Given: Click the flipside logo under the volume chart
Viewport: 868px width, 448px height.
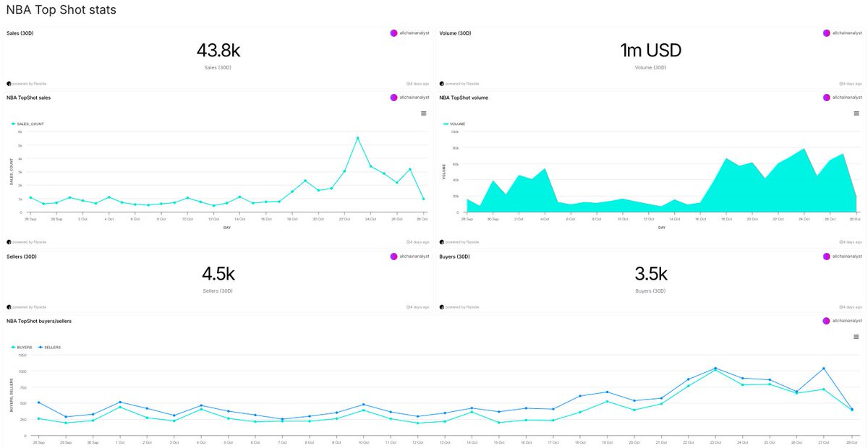Looking at the screenshot, I should [441, 242].
